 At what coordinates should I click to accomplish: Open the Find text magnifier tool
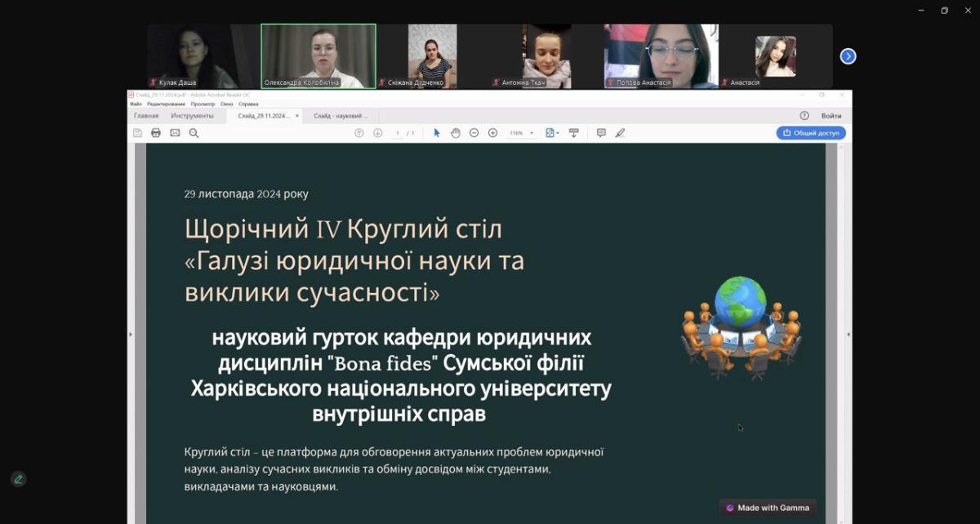pos(194,133)
